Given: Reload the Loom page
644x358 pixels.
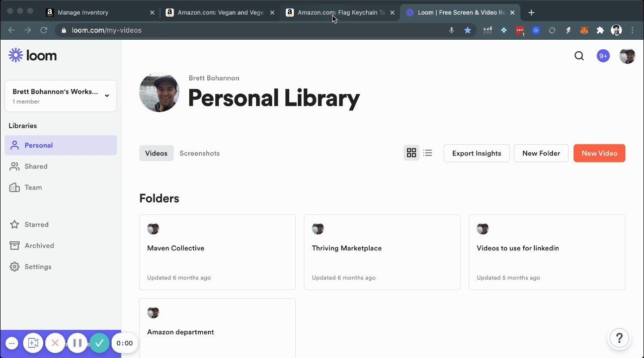Looking at the screenshot, I should 44,30.
